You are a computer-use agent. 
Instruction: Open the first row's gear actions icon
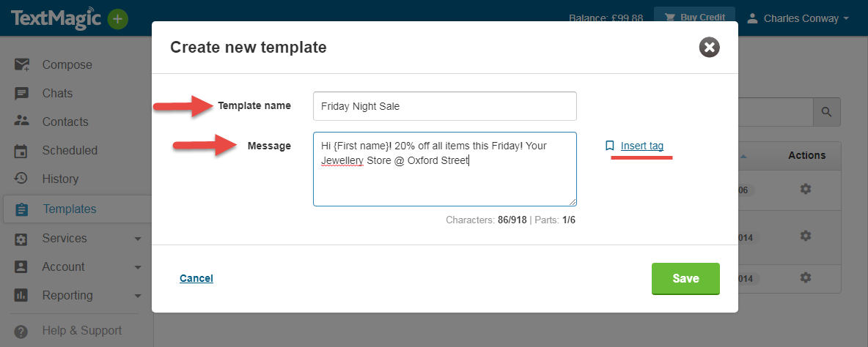(806, 189)
